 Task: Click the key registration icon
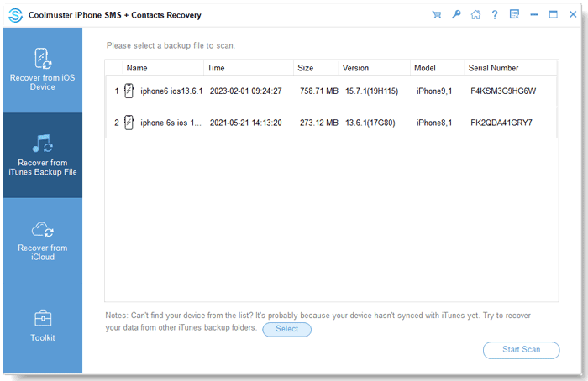(456, 14)
